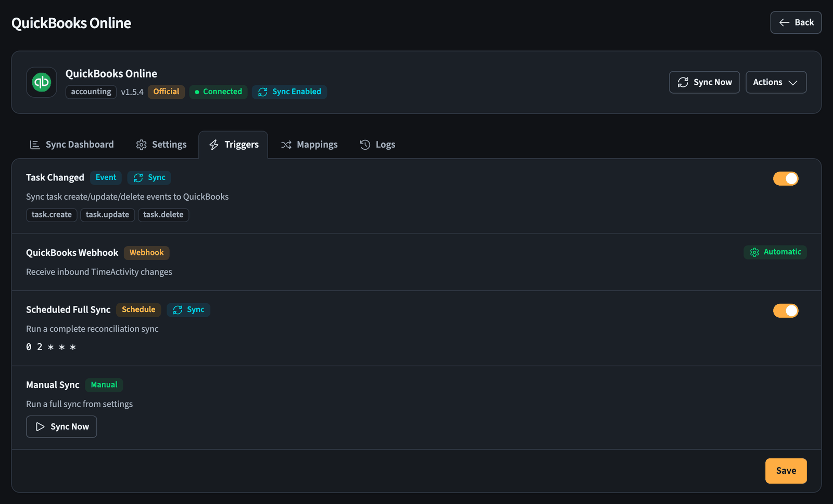This screenshot has width=833, height=504.
Task: Click the cron expression 0 2 * * *
Action: point(51,347)
